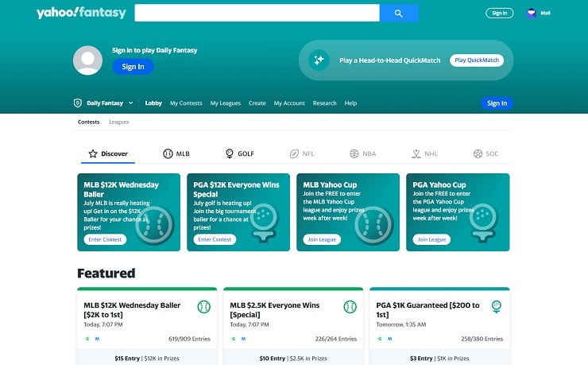The image size is (588, 365).
Task: Select the Contests sub-tab
Action: click(88, 122)
